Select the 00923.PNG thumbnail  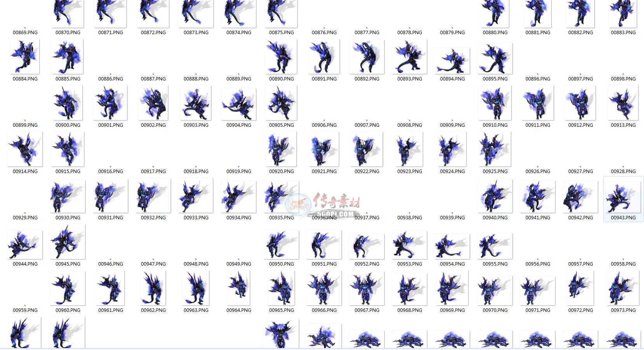pos(409,149)
